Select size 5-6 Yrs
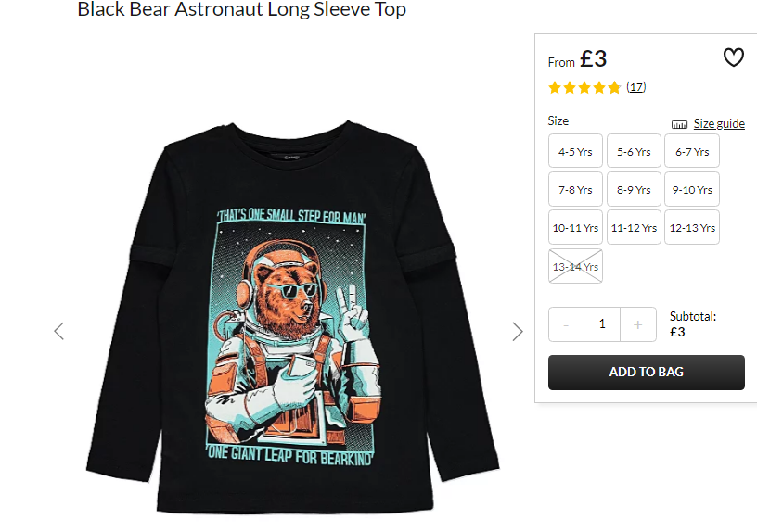This screenshot has height=532, width=757. point(634,151)
